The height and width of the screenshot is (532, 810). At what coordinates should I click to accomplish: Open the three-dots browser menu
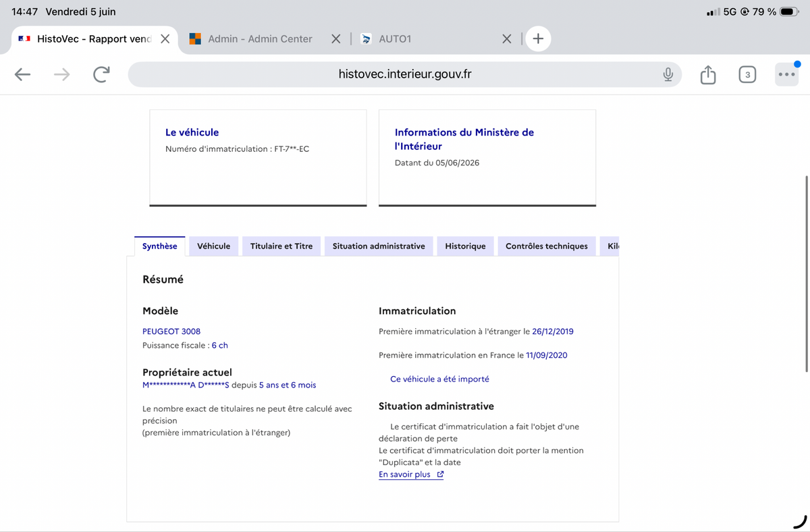pos(786,74)
